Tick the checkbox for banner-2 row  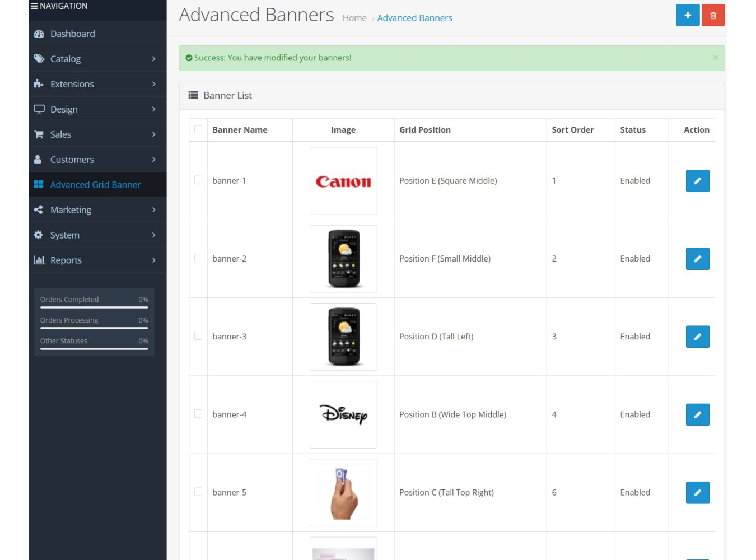point(198,258)
